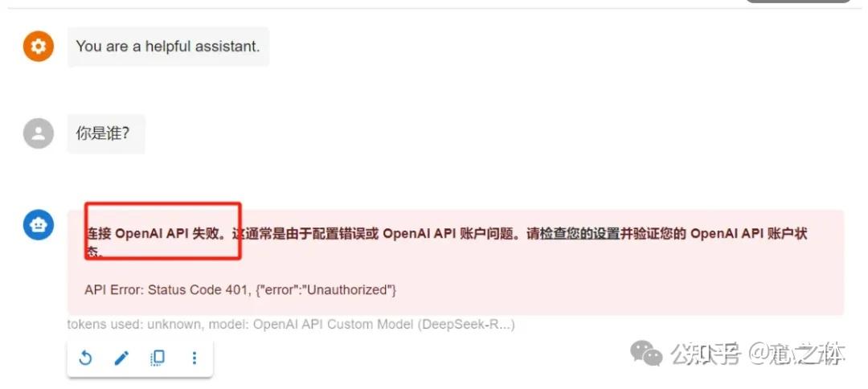Click the WeChat logo in the watermark
Screen dimensions: 868x389
coord(646,353)
